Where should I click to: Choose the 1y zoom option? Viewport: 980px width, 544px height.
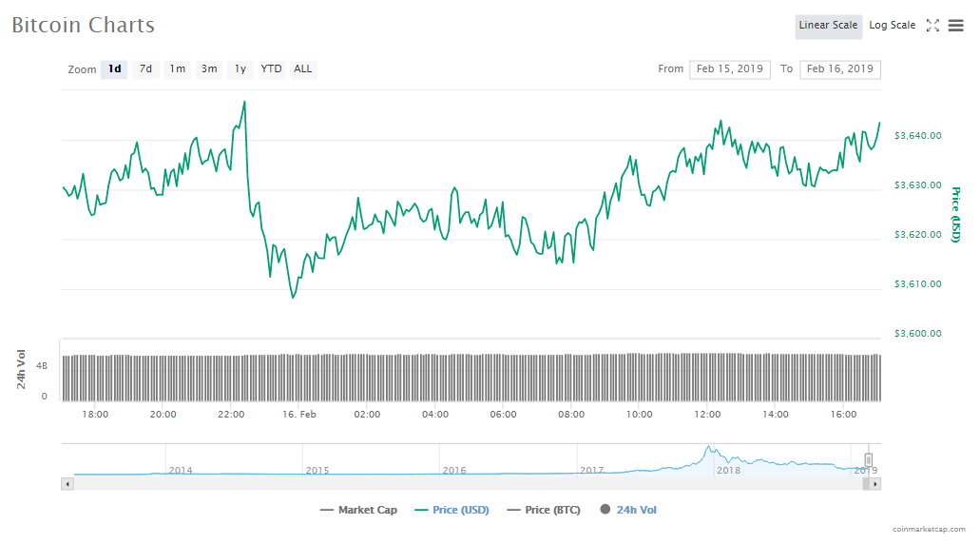pos(240,68)
